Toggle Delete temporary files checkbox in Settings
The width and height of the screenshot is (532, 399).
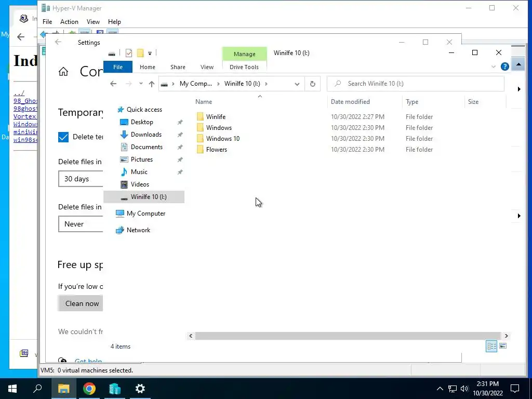tap(63, 137)
